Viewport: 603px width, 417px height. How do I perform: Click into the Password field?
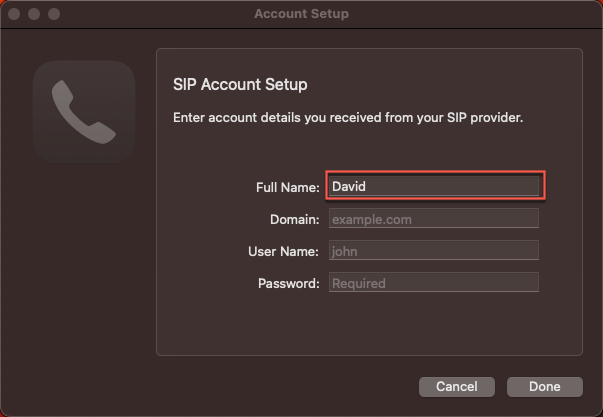click(433, 283)
